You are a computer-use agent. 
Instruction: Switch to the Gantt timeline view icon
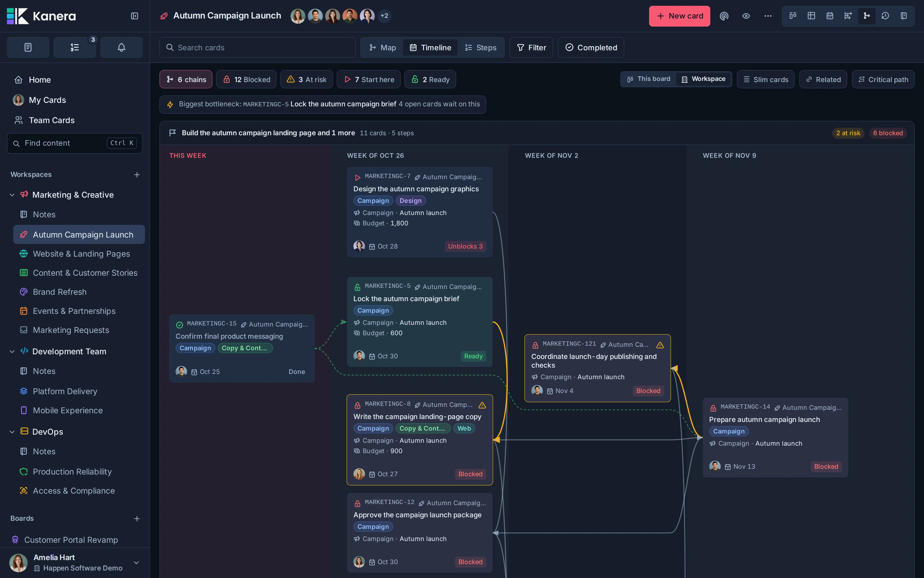pos(848,16)
